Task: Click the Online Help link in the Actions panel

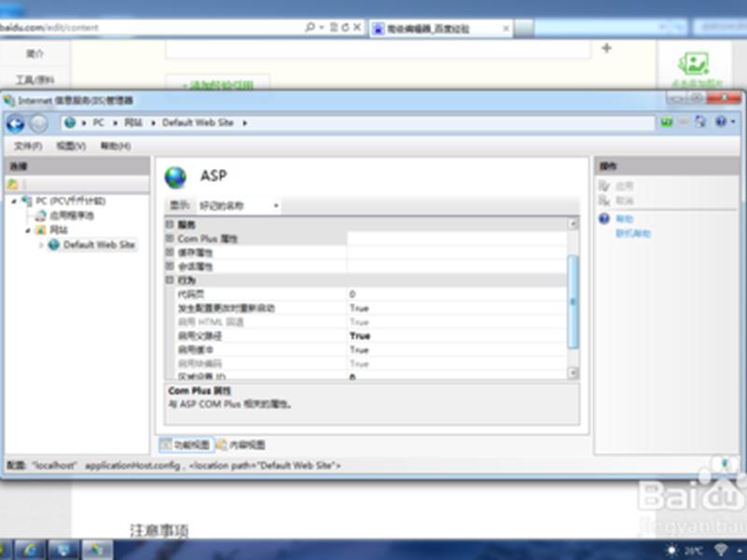Action: click(x=633, y=233)
